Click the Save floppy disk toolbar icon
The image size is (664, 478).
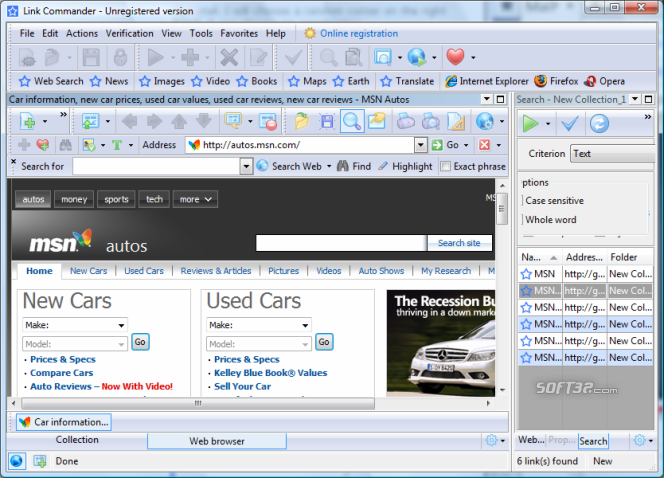[91, 57]
